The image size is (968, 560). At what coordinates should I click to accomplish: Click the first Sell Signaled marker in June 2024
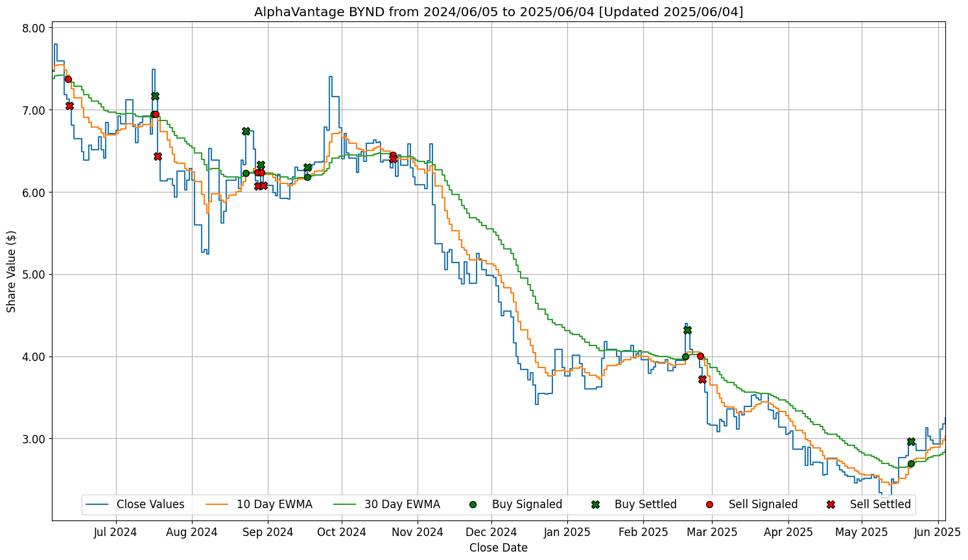tap(68, 79)
